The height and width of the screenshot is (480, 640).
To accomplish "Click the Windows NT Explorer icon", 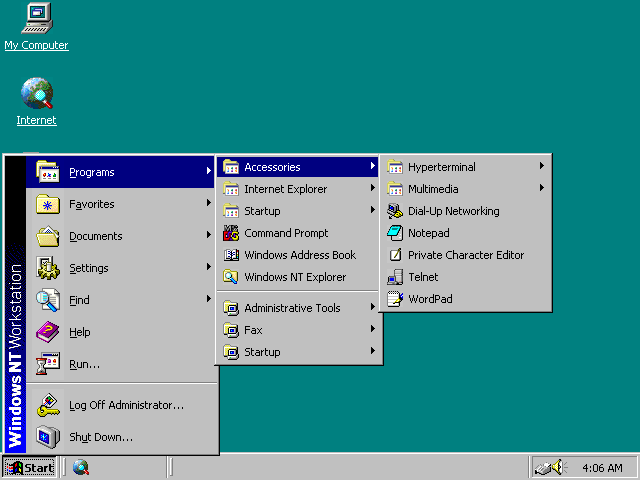I will (231, 277).
